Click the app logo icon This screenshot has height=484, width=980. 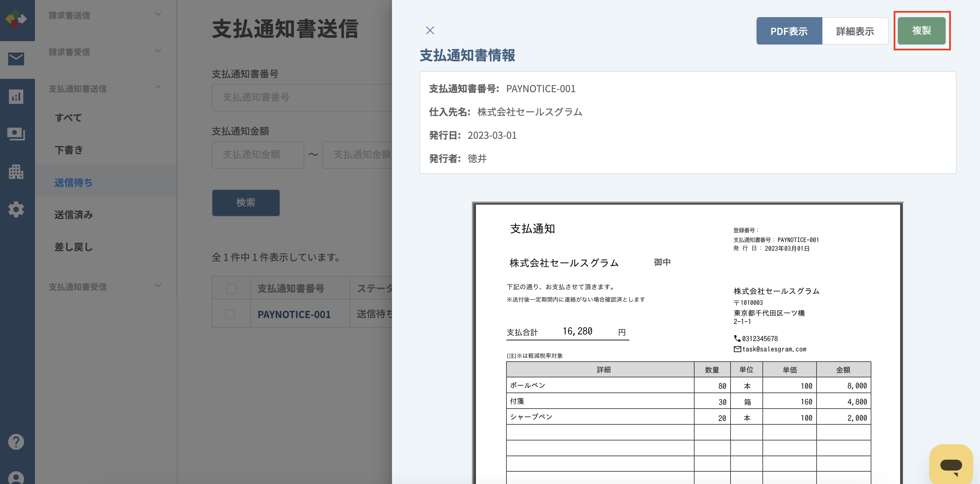click(x=16, y=19)
